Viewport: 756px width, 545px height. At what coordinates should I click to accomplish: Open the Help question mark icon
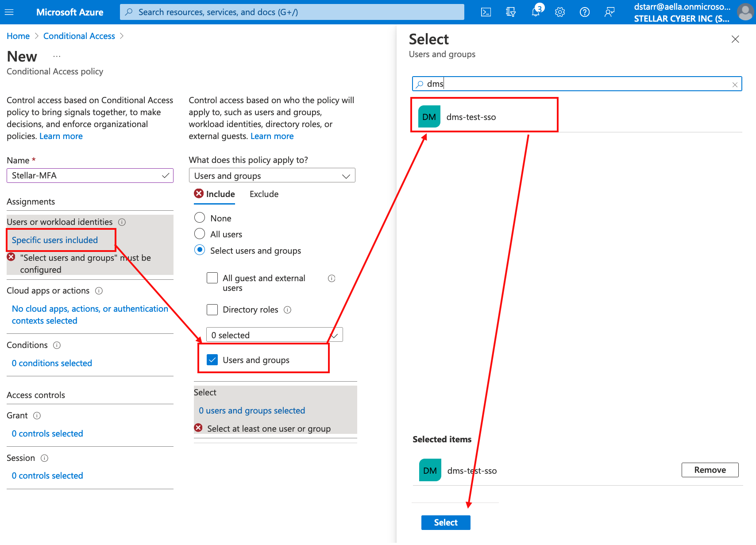(585, 12)
